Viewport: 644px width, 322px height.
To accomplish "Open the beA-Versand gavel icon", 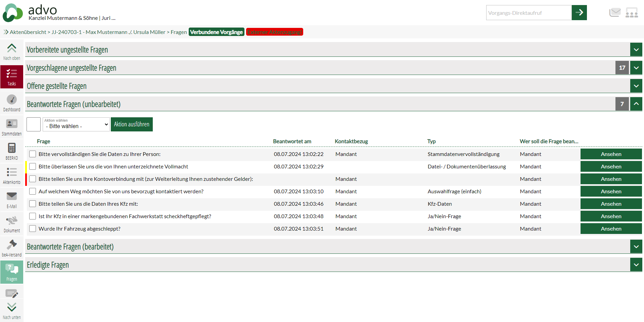I will 12,248.
